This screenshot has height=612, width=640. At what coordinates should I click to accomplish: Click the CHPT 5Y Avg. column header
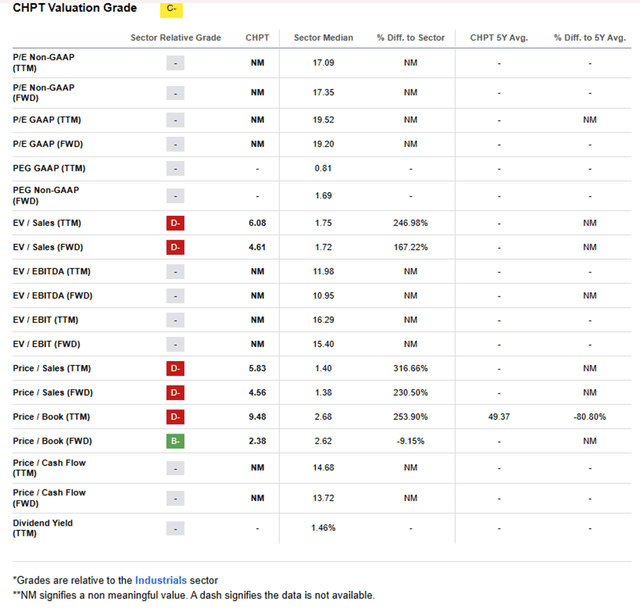pyautogui.click(x=499, y=38)
